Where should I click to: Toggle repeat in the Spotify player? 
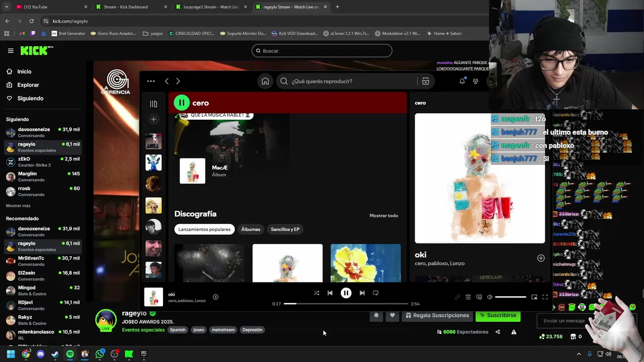click(x=375, y=293)
